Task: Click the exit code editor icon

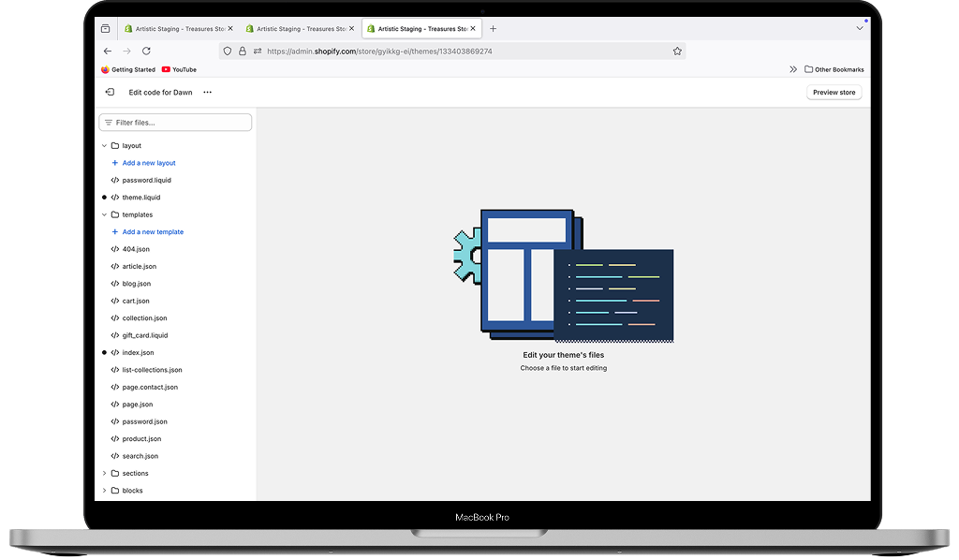Action: pyautogui.click(x=111, y=93)
